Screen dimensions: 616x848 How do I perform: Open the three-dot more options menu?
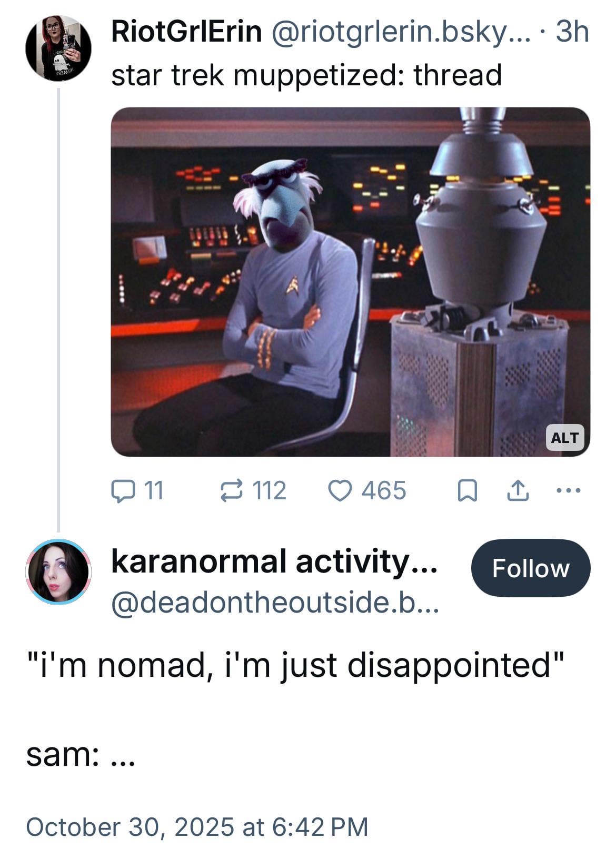(569, 490)
